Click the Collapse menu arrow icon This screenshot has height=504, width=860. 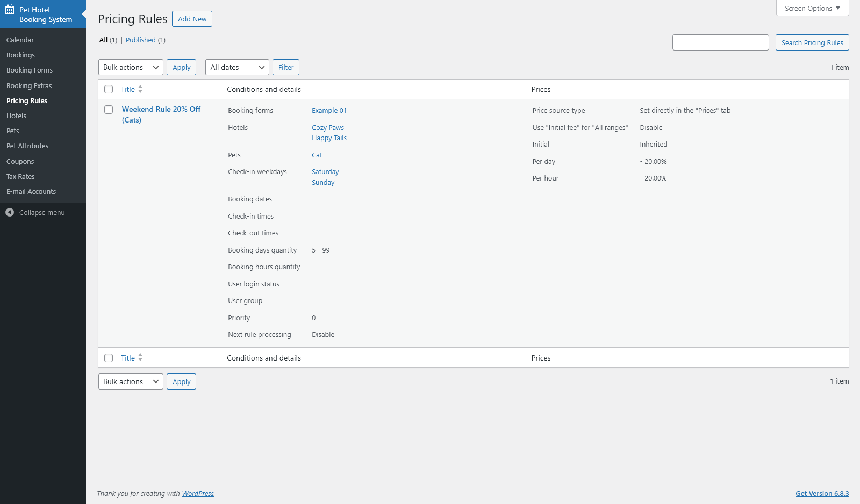coord(10,212)
